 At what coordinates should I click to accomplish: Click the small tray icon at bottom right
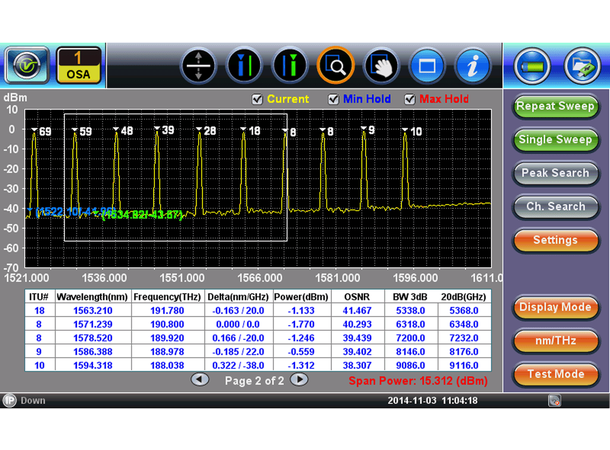(554, 400)
